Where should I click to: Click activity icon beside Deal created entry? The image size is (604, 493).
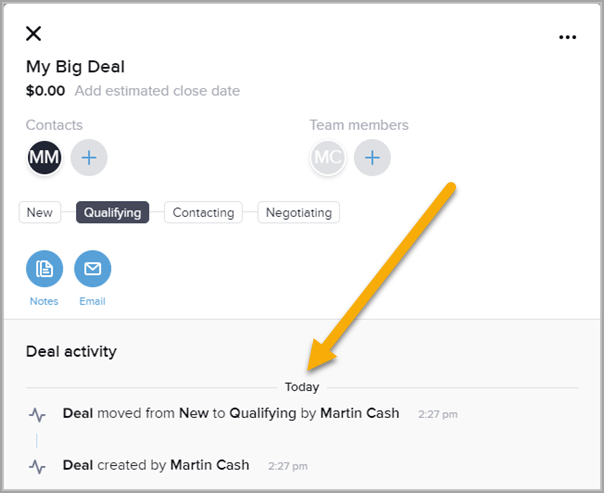coord(37,466)
